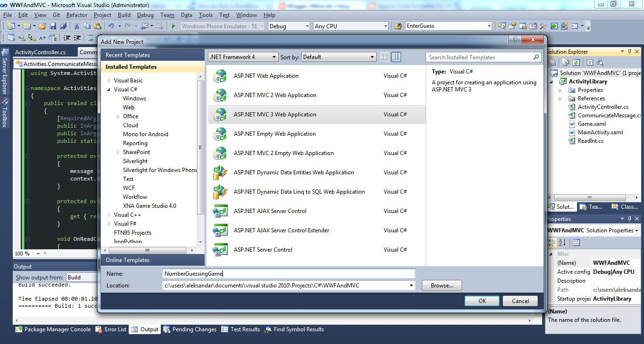Expand the Visual C++ template node

tap(109, 215)
